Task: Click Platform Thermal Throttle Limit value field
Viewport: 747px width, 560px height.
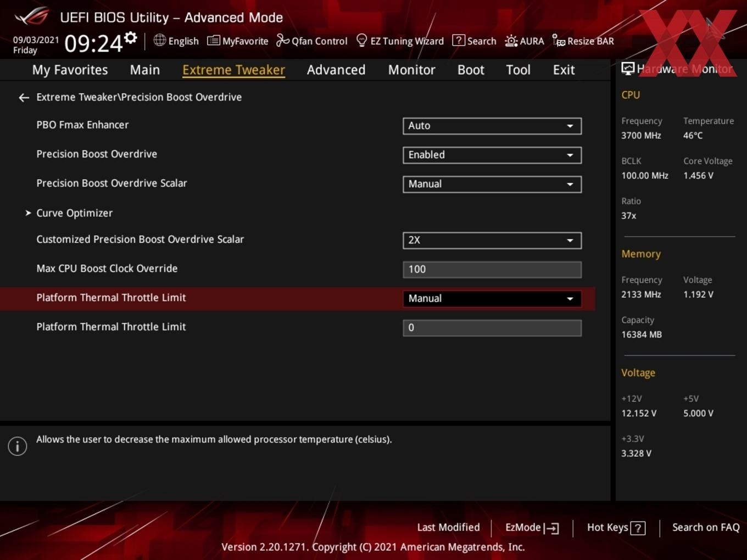Action: (492, 328)
